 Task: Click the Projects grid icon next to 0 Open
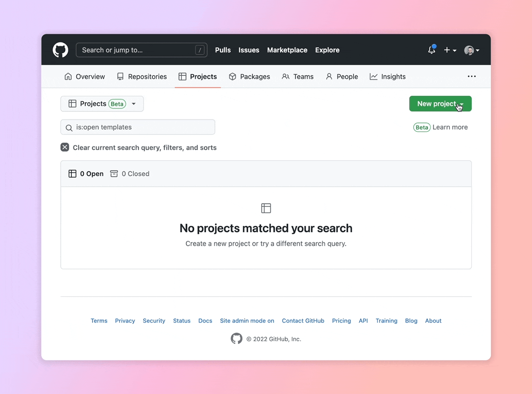[72, 173]
